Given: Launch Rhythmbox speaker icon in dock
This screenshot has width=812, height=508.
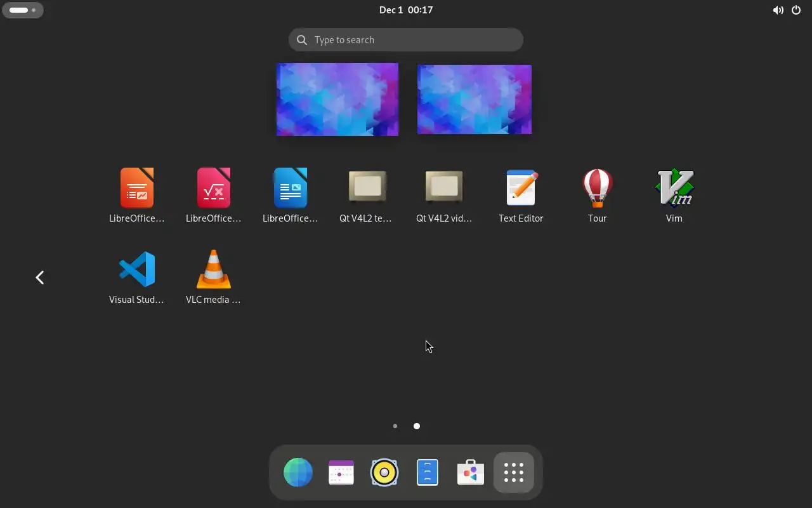Looking at the screenshot, I should pos(384,472).
